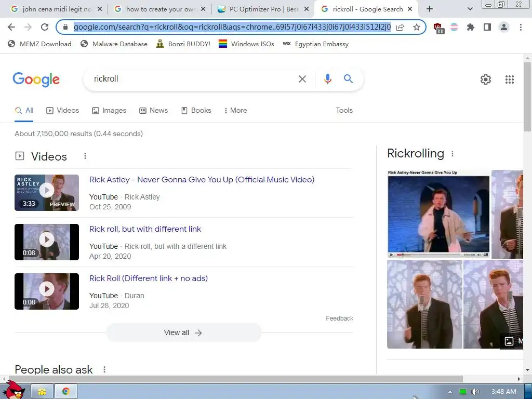
Task: Click the green tray status icon
Action: tap(463, 392)
